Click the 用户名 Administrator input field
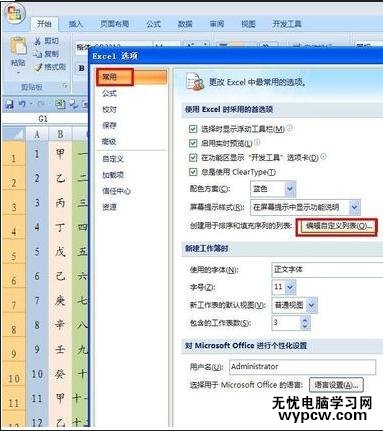 click(x=303, y=367)
